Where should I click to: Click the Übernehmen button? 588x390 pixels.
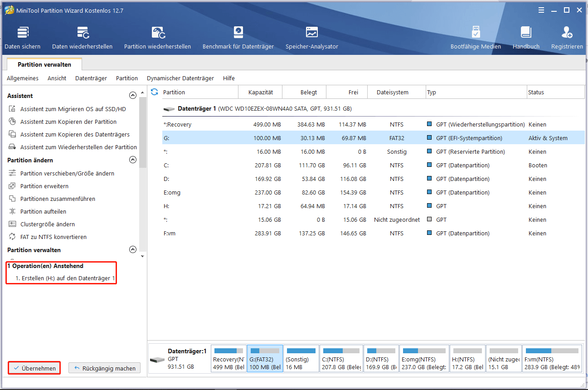[x=34, y=368]
